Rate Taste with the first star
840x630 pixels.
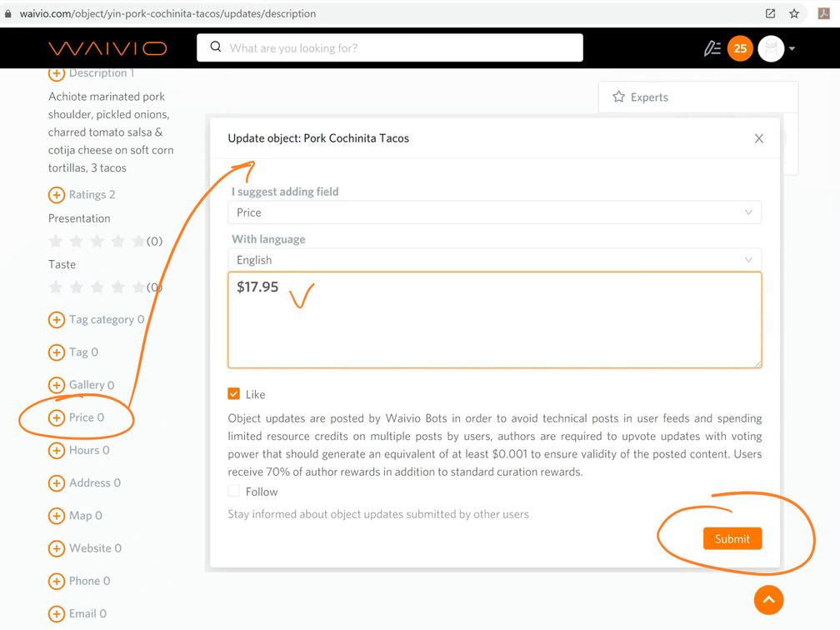tap(56, 287)
